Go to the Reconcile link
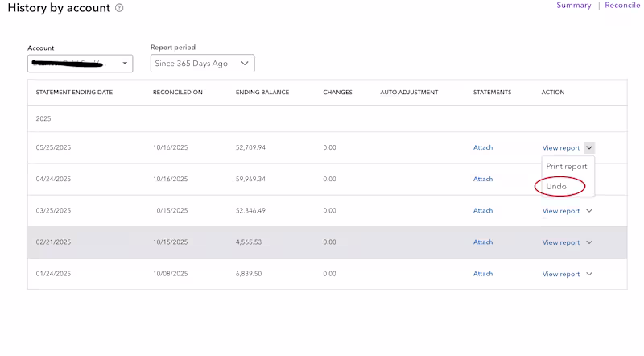 tap(622, 6)
